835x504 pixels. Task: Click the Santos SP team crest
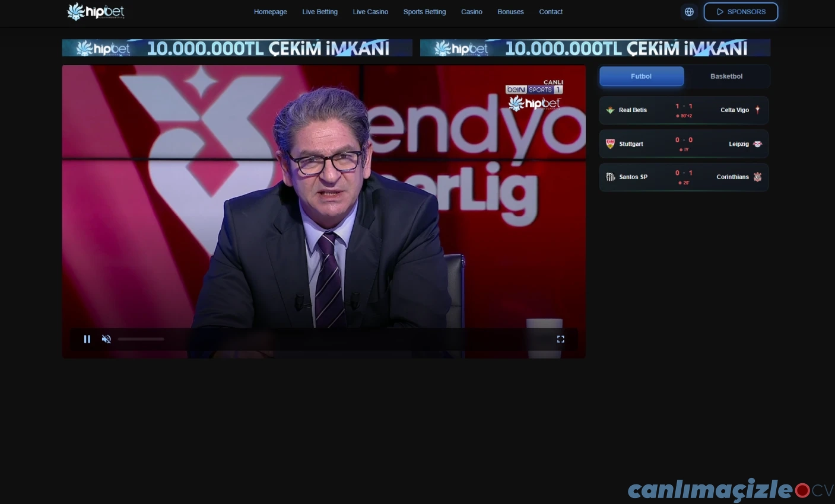(x=610, y=177)
